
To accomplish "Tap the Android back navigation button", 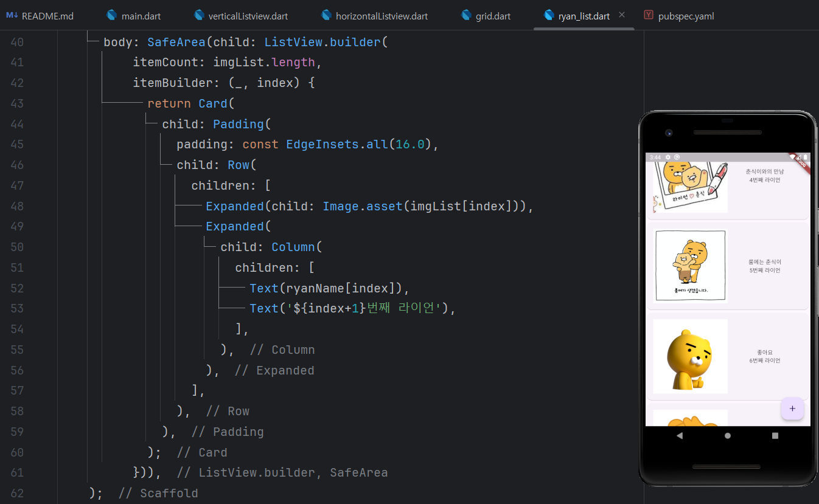I will tap(680, 435).
